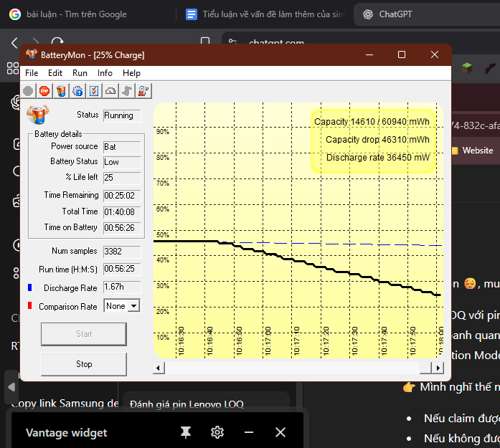Click the checklist toolbar icon

tap(94, 91)
